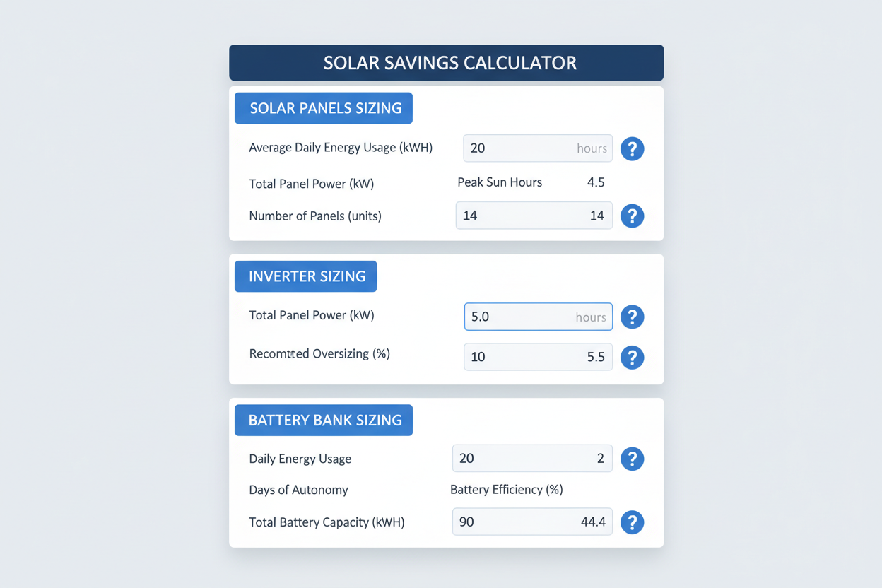This screenshot has width=882, height=588.
Task: Click the Battery Efficiency label
Action: [506, 490]
